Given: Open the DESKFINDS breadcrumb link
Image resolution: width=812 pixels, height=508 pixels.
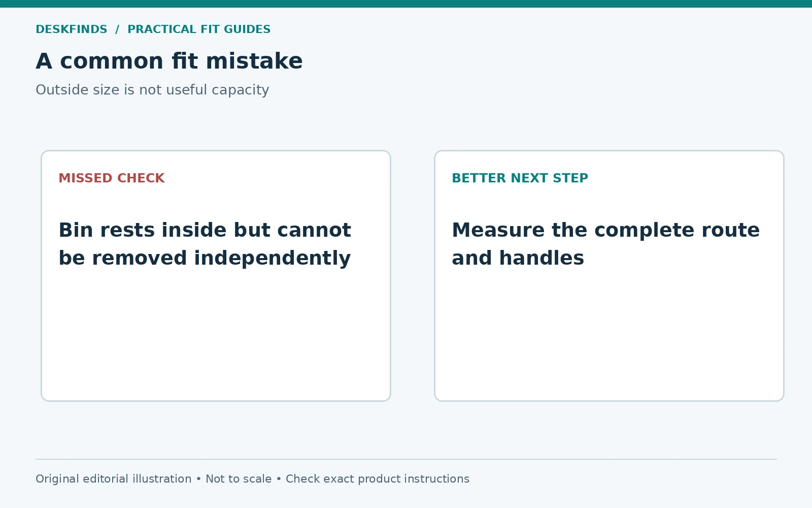Looking at the screenshot, I should tap(72, 29).
